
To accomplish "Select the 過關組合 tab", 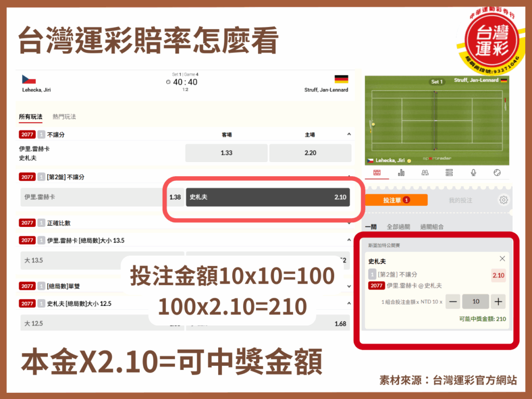I will tap(432, 227).
